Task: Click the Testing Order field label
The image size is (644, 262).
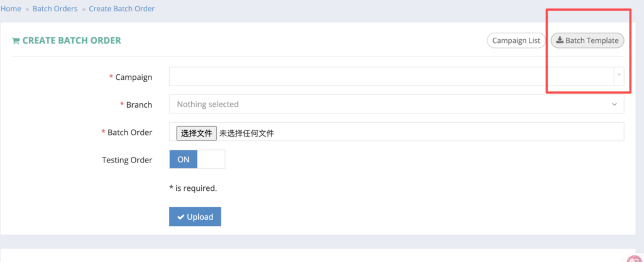Action: pos(127,160)
